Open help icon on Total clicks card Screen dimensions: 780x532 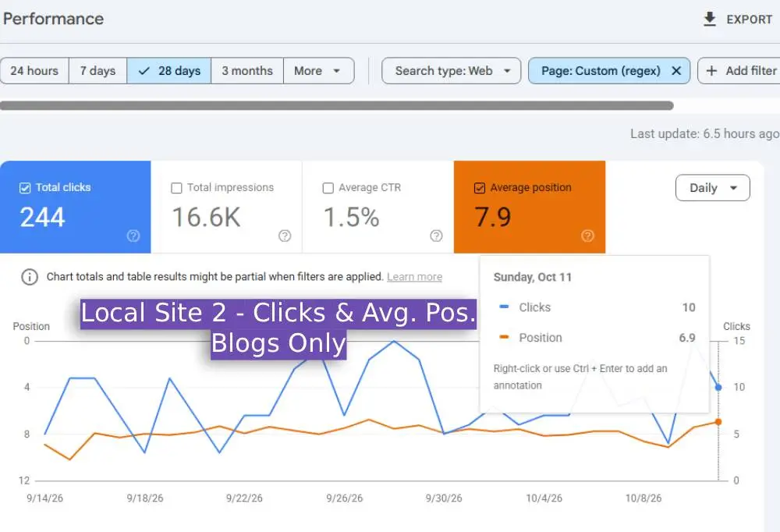pyautogui.click(x=133, y=236)
